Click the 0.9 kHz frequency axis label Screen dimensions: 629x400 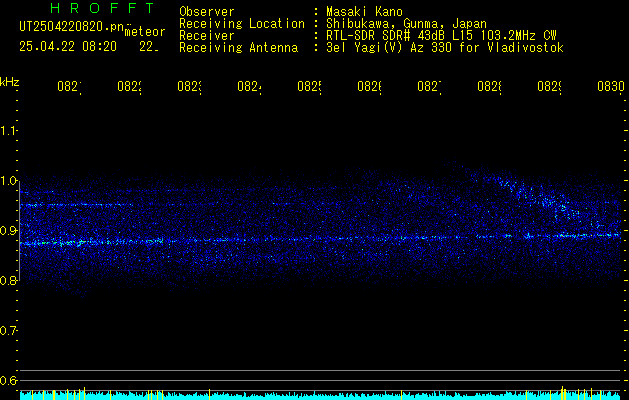point(8,231)
